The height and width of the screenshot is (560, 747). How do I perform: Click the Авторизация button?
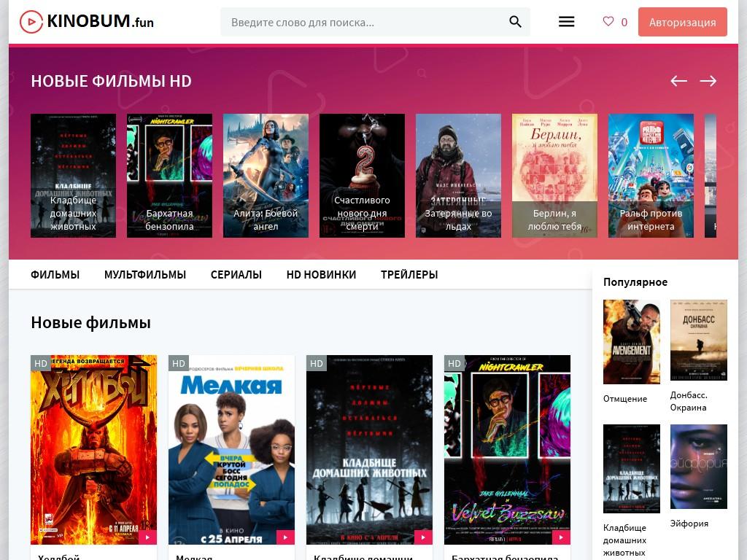tap(682, 22)
